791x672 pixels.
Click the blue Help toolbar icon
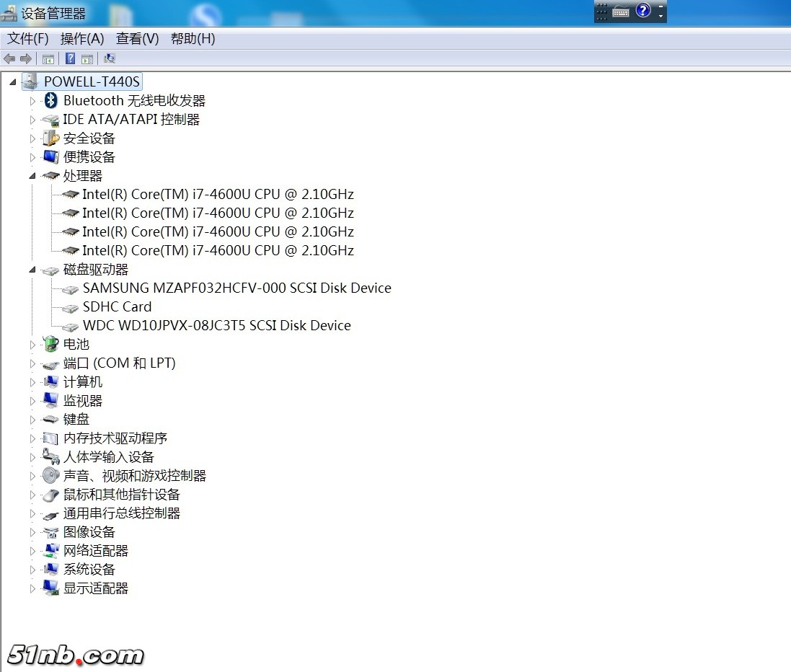pyautogui.click(x=70, y=59)
